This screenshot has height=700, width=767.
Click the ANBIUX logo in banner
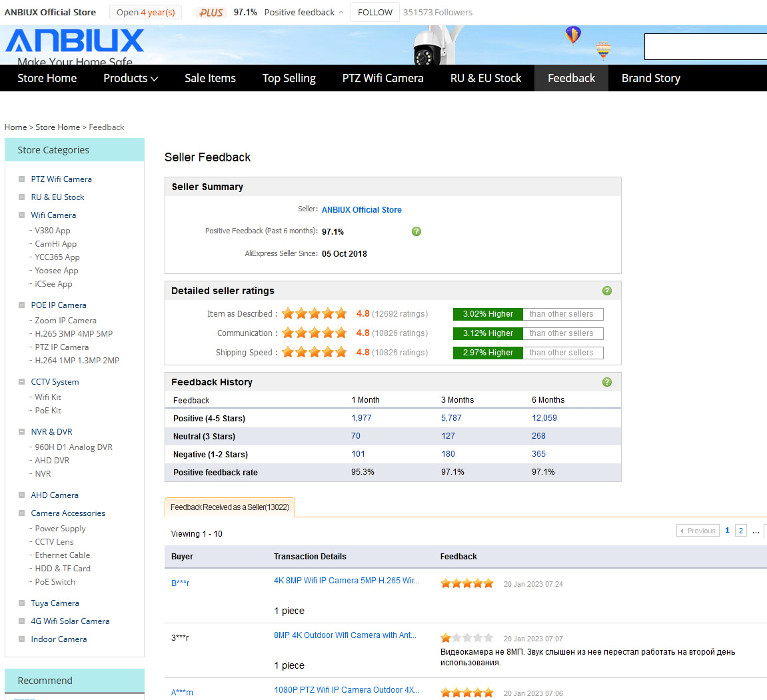[75, 42]
